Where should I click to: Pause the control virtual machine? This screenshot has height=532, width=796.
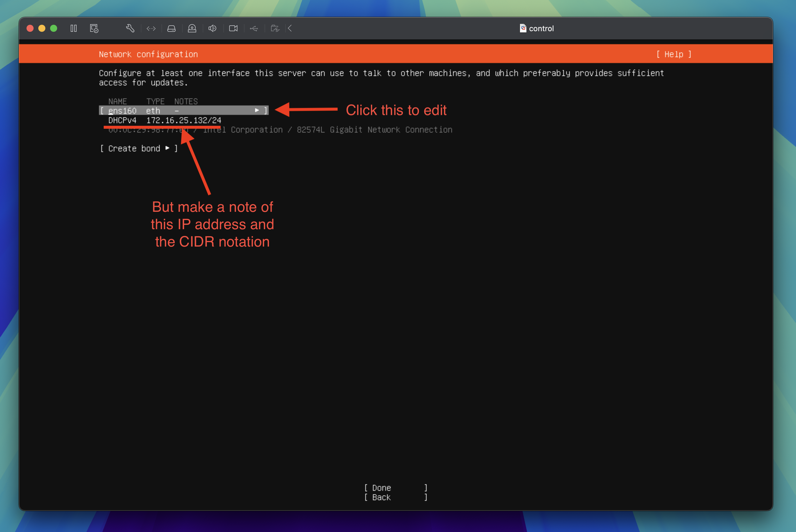click(73, 28)
